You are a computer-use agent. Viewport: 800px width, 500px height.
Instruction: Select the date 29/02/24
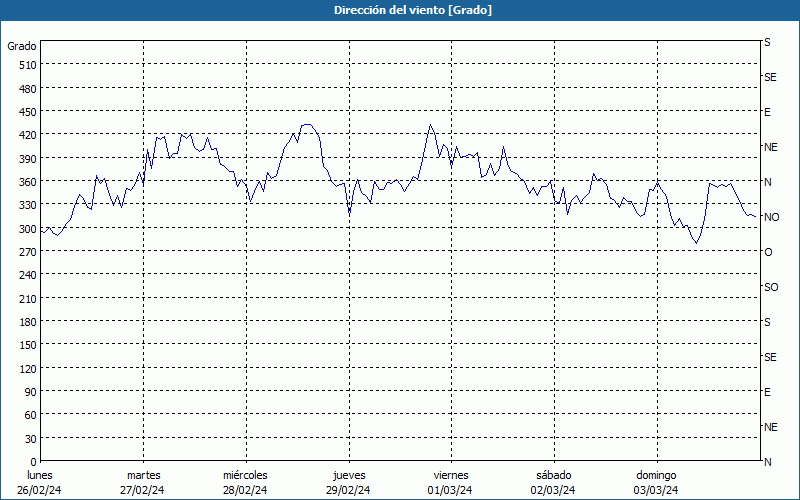point(348,491)
